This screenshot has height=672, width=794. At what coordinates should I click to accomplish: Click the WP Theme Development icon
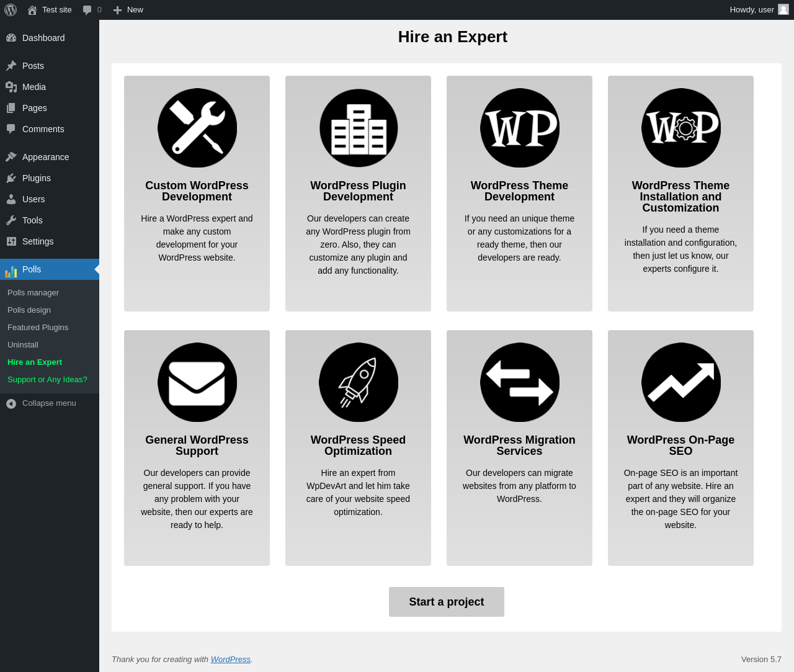click(520, 128)
